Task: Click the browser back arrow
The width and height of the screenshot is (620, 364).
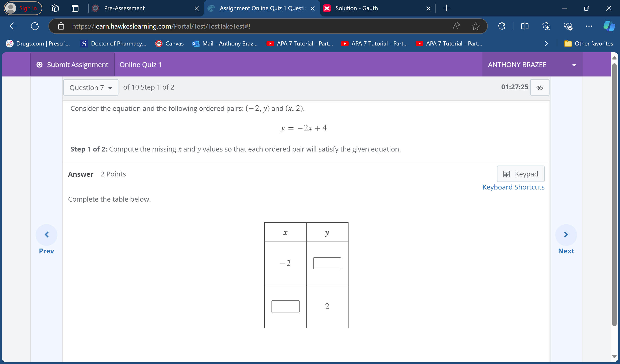Action: pos(13,26)
